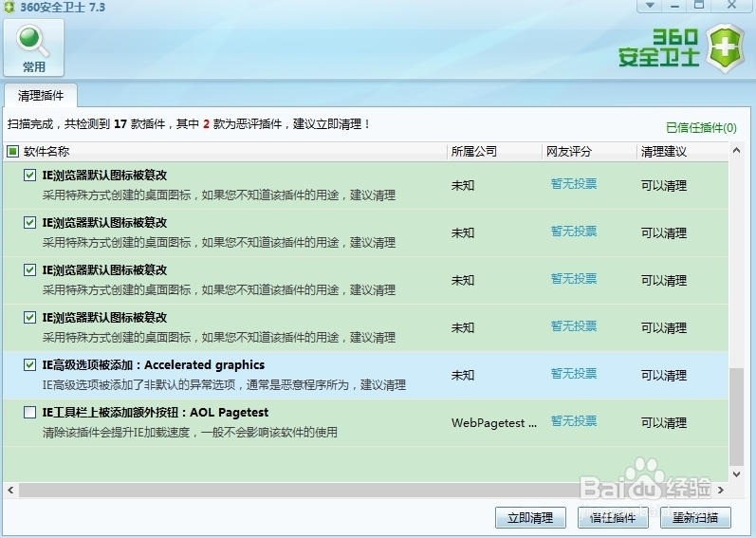Viewport: 756px width, 538px height.
Task: Open 暂无投票 link for Accelerated graphics row
Action: (x=574, y=374)
